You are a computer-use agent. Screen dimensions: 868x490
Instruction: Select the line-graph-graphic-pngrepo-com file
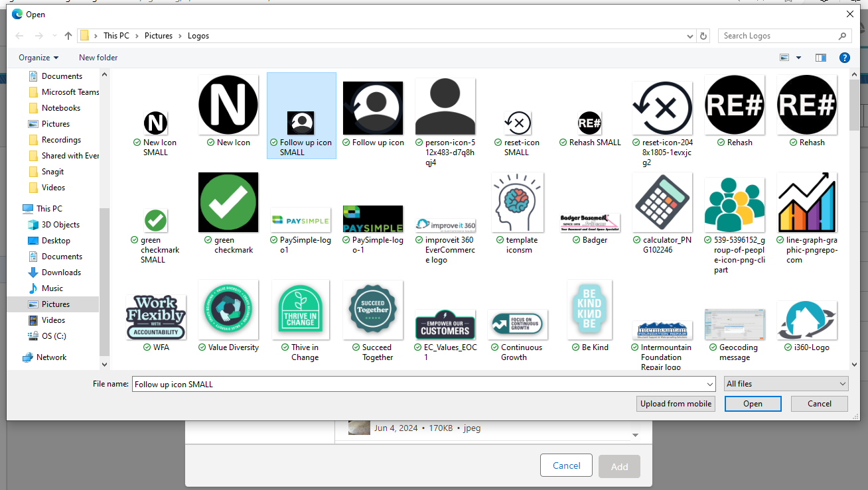click(807, 219)
